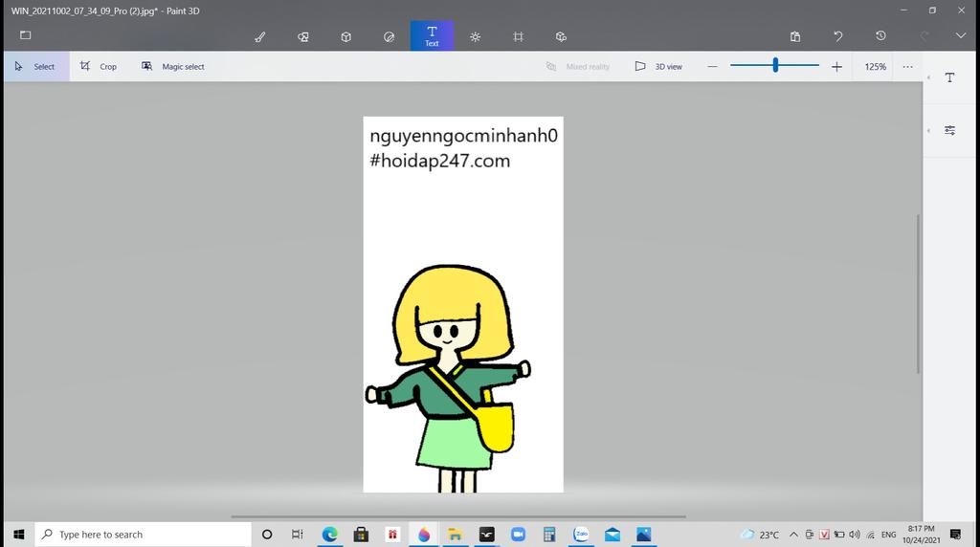Open the Wi-Fi network tray icon
Image resolution: width=980 pixels, height=547 pixels.
point(871,535)
